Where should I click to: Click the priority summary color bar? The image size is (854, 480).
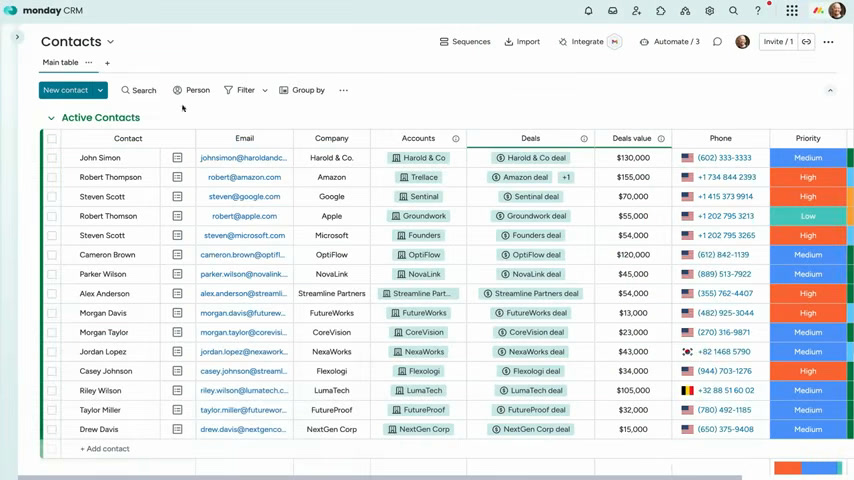coord(808,467)
